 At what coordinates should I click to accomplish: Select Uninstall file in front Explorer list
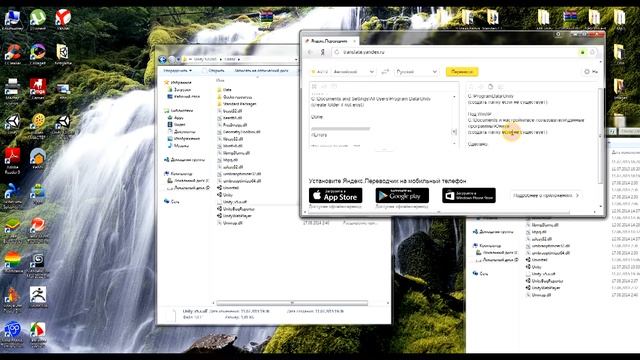click(x=228, y=188)
